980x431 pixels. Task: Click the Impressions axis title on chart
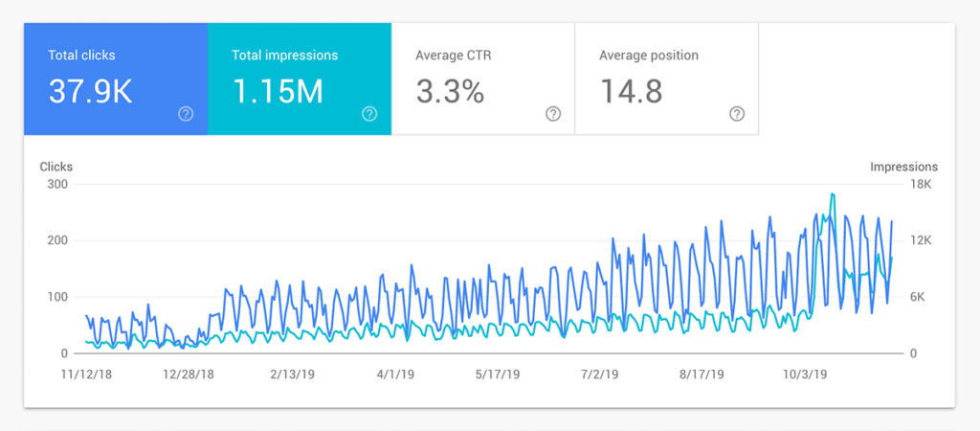coord(903,167)
